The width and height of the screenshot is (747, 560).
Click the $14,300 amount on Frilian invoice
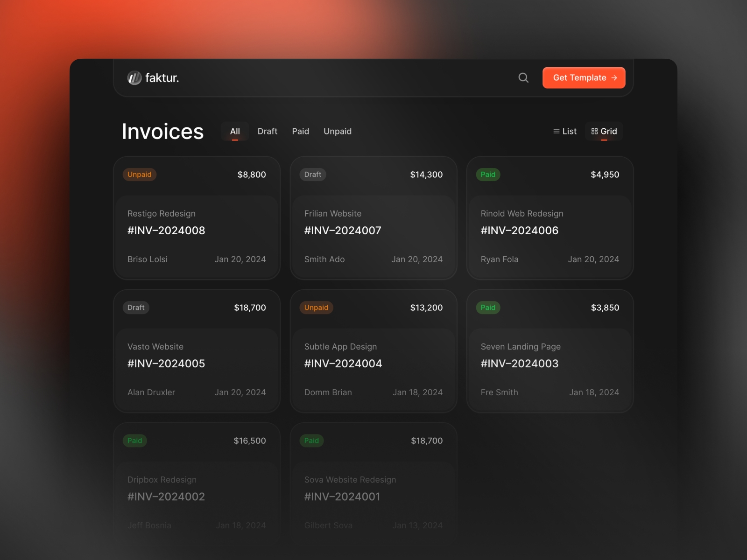(426, 175)
